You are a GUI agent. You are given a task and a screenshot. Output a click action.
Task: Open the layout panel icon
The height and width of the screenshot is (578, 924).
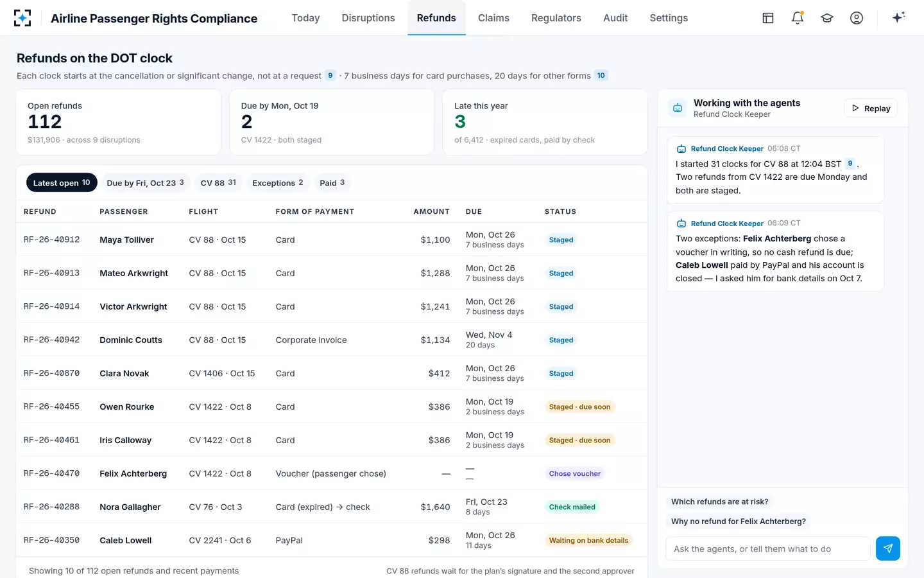click(768, 18)
